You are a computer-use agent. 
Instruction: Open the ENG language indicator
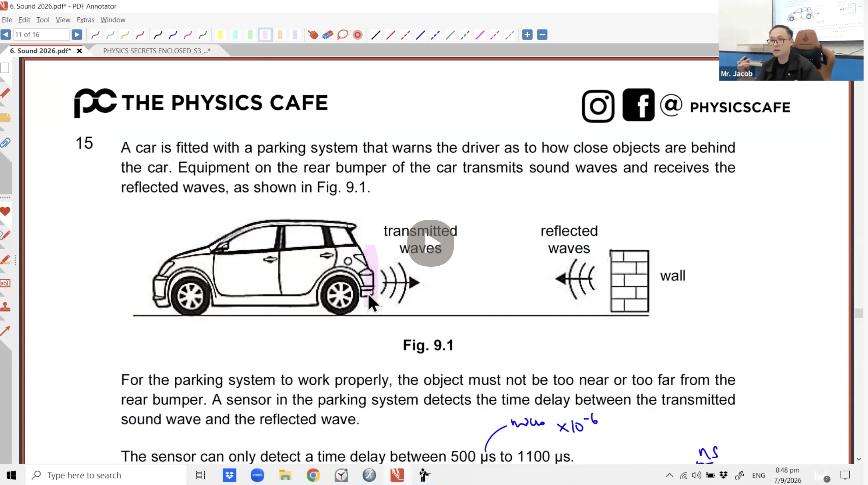(758, 475)
